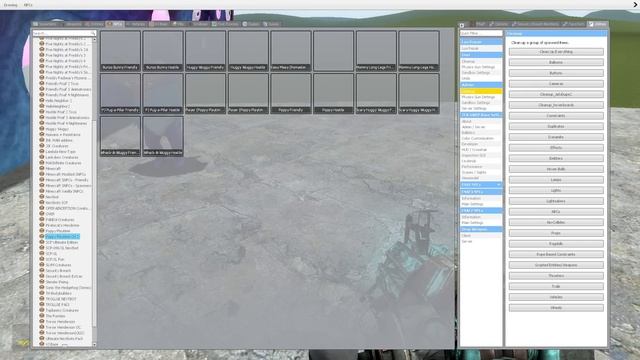Spawn Poppy Hostile NPC
Image resolution: width=640 pixels, height=360 pixels.
pyautogui.click(x=333, y=93)
